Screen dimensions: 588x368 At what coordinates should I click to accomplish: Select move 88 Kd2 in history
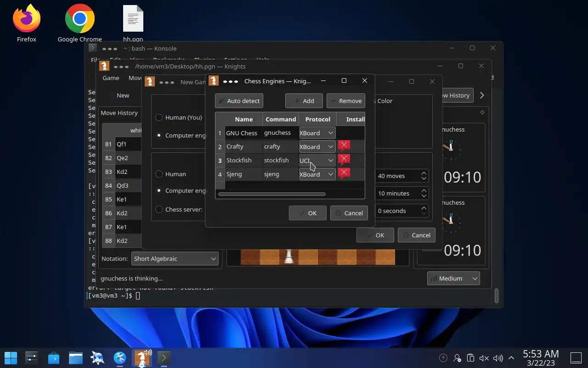(128, 241)
